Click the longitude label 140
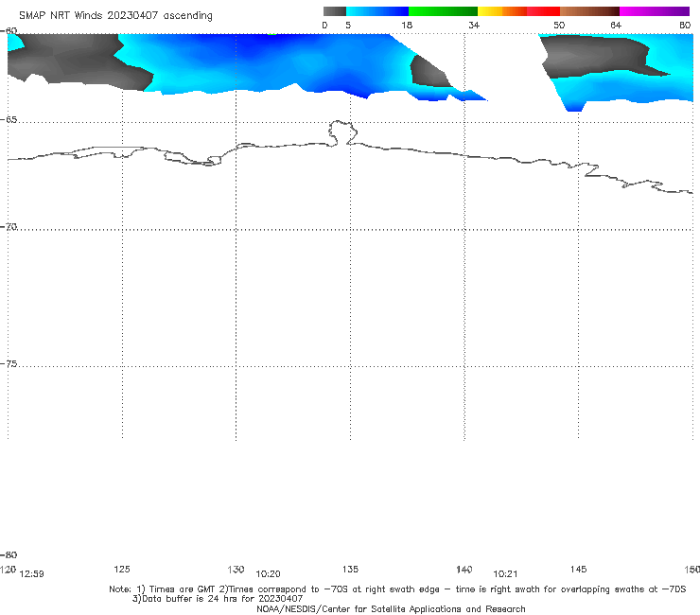The image size is (700, 615). point(464,569)
